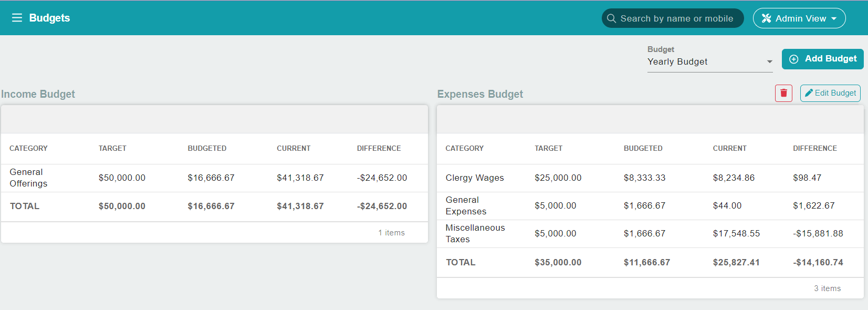The image size is (868, 310).
Task: Click Income table DIFFERENCE column header
Action: point(379,148)
